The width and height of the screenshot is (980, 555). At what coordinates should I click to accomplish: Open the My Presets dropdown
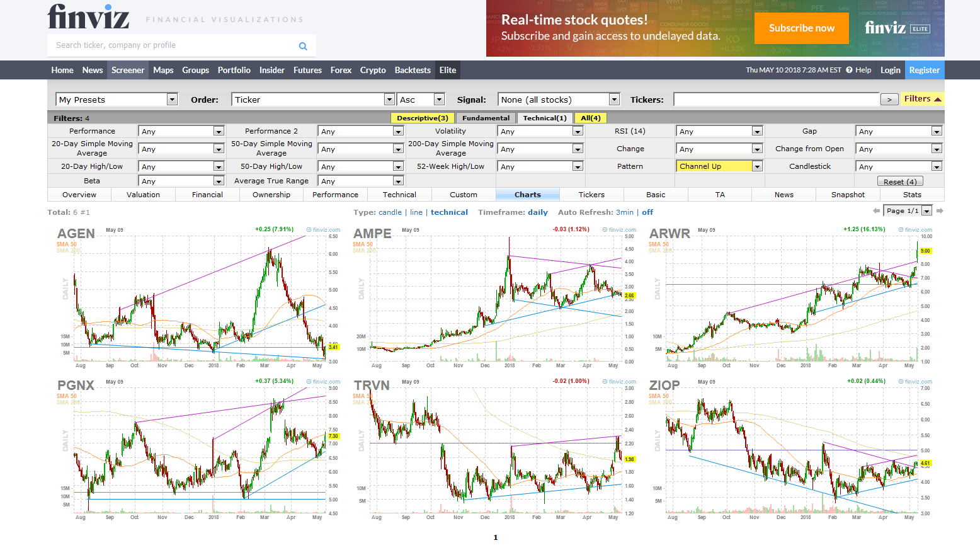coord(117,100)
